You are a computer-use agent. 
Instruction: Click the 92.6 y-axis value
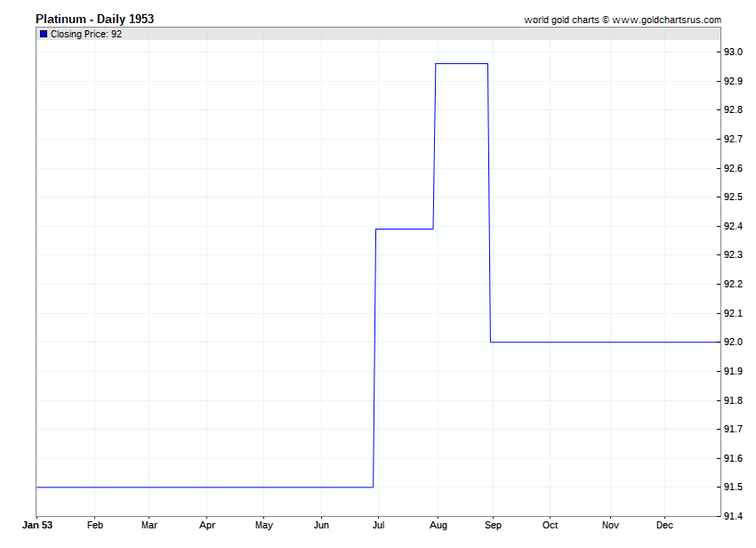(x=733, y=168)
